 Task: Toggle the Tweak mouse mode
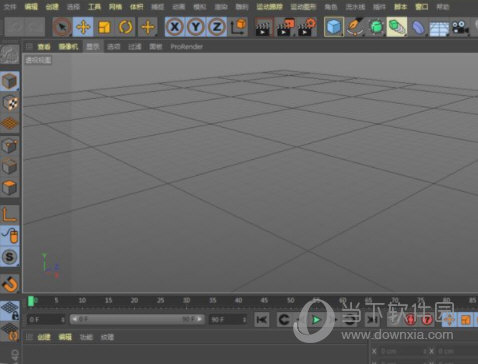tap(10, 236)
